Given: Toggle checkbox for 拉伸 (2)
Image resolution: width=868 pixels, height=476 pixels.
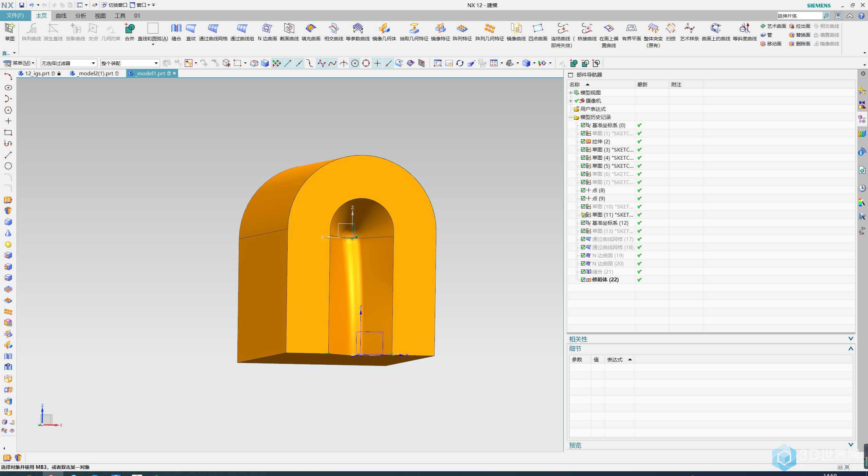Looking at the screenshot, I should (583, 141).
